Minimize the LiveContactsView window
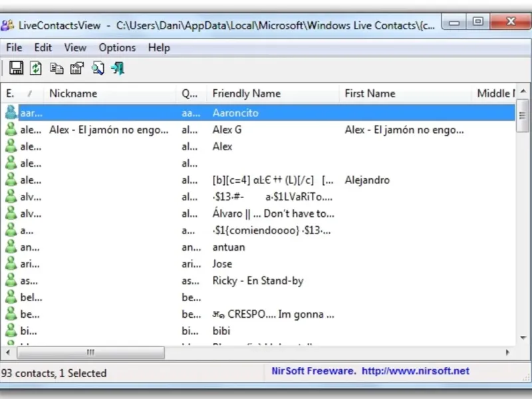Screen dimensions: 532x399 coord(454,23)
